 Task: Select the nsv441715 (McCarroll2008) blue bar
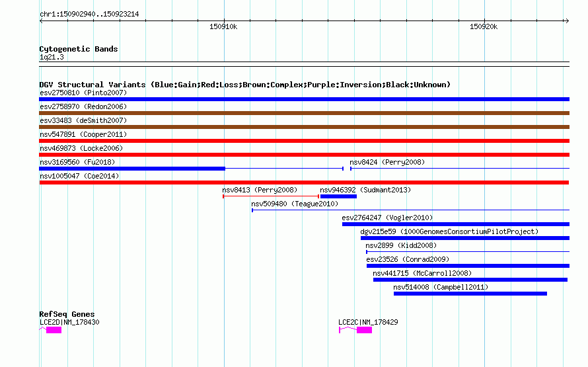coord(470,280)
